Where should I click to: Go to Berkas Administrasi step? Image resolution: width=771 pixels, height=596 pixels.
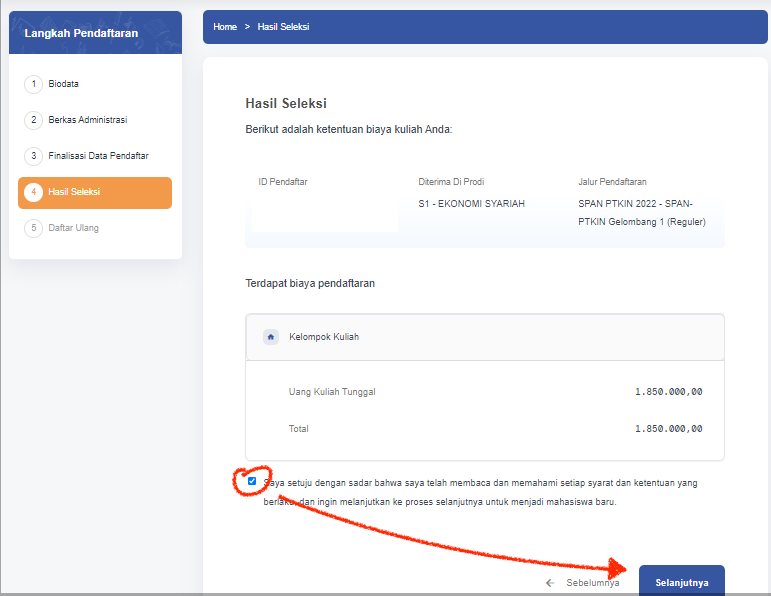point(88,120)
